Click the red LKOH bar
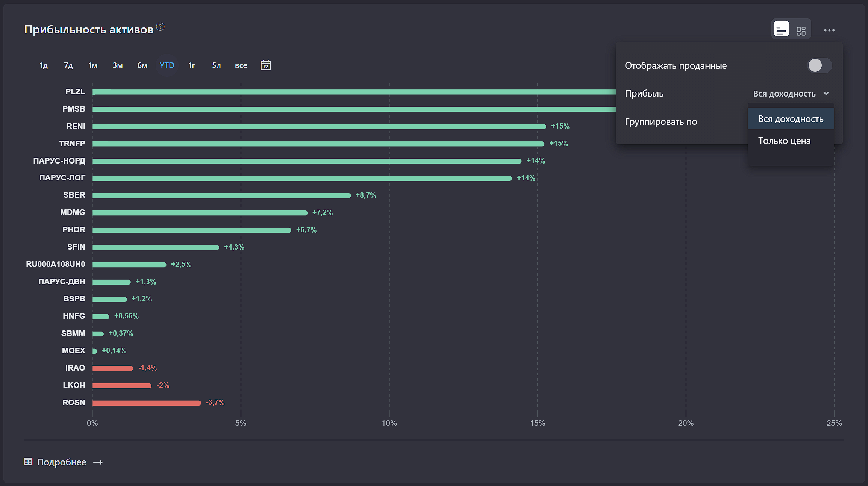 122,386
